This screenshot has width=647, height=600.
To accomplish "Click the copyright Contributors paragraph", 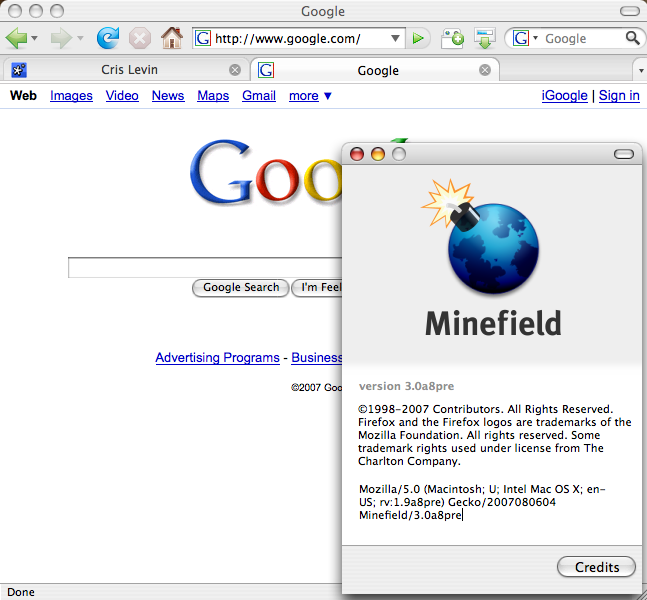I will tap(494, 435).
